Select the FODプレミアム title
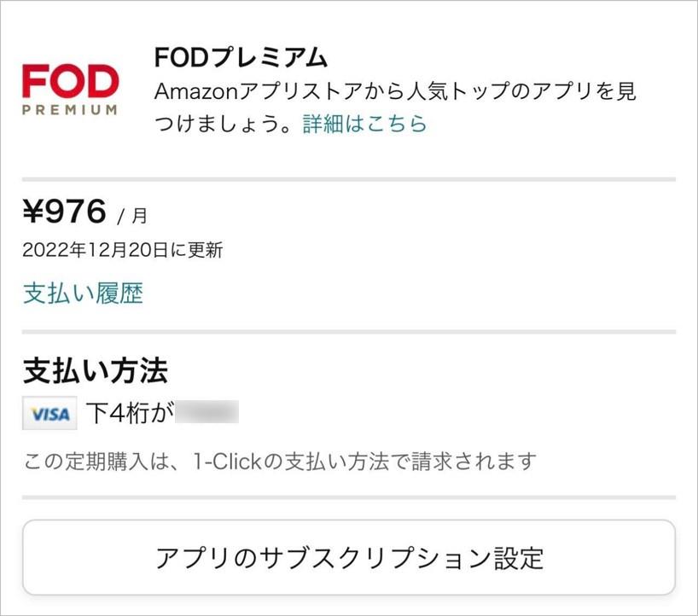 point(241,58)
